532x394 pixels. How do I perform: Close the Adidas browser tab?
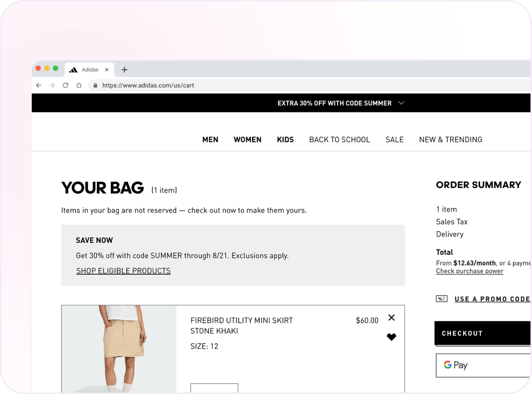coord(107,69)
